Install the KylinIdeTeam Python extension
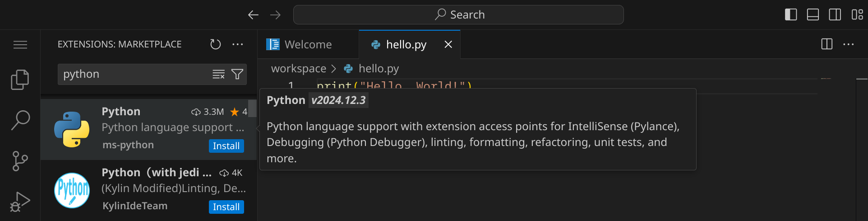Image resolution: width=868 pixels, height=221 pixels. coord(226,207)
